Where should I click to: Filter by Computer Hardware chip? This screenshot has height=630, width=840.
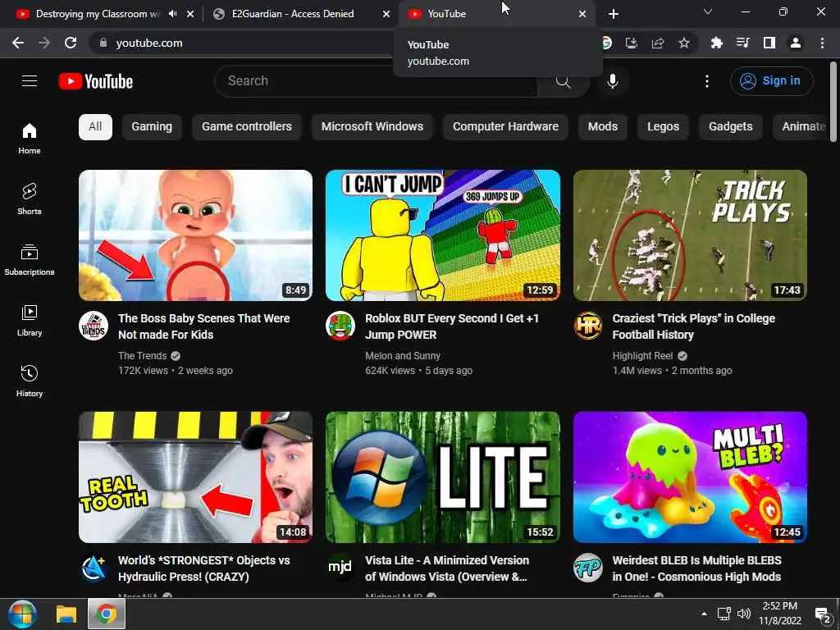pyautogui.click(x=505, y=127)
